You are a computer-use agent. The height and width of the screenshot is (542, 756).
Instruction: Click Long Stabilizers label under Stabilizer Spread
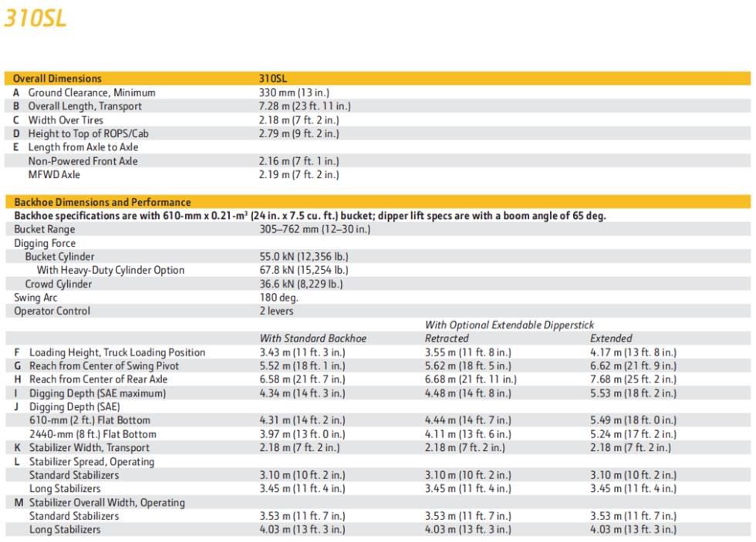[x=65, y=489]
